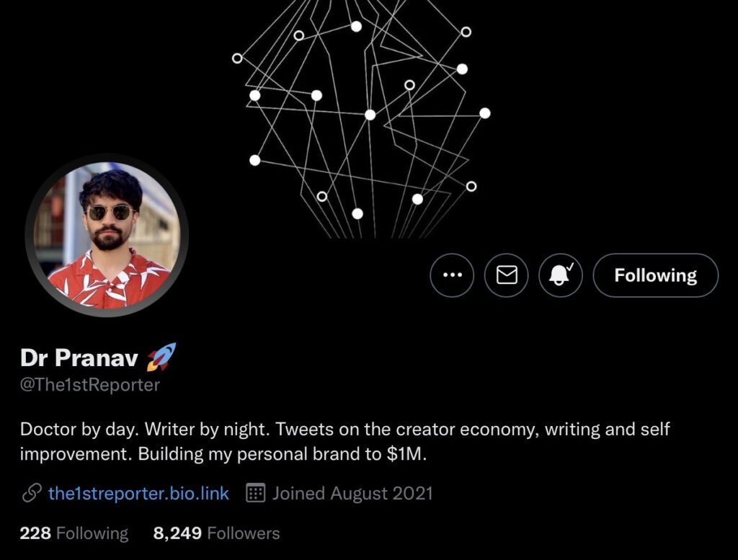
Task: Click the Joined August 2021 text
Action: pos(352,494)
